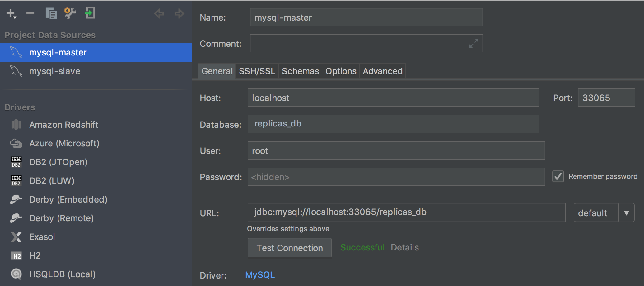644x286 pixels.
Task: Focus the Database input field
Action: [393, 124]
